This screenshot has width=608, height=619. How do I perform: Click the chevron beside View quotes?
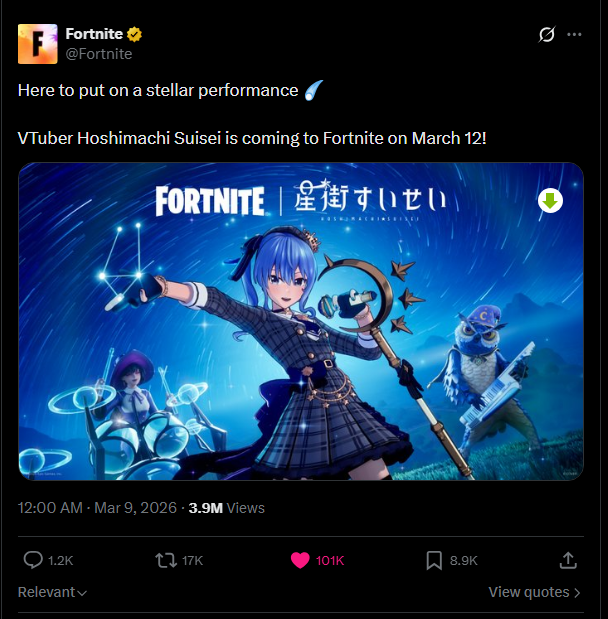[577, 593]
